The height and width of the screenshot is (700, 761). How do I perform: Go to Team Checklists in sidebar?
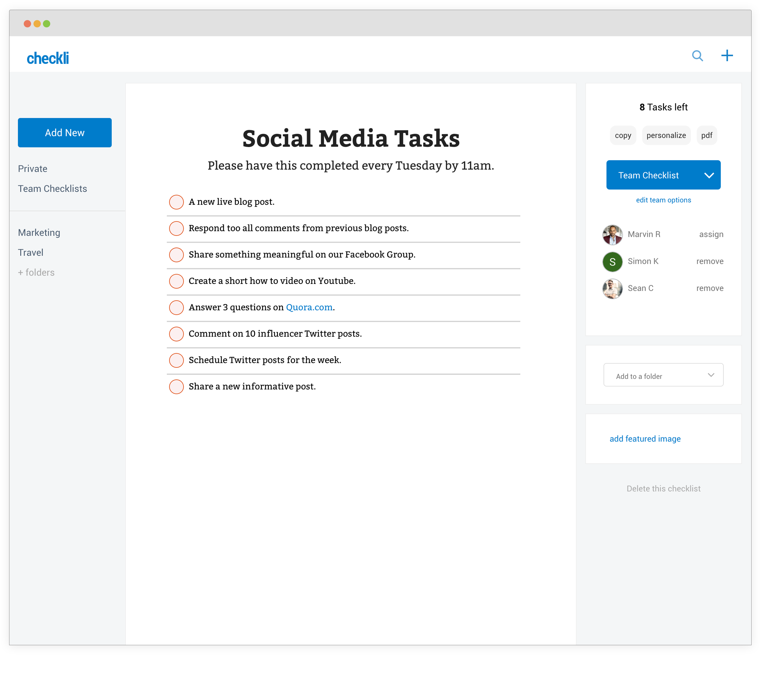click(52, 189)
